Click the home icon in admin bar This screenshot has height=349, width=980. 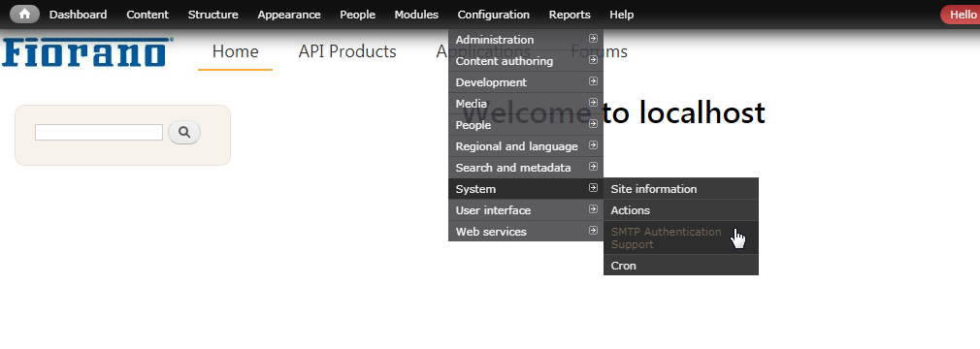(x=24, y=15)
